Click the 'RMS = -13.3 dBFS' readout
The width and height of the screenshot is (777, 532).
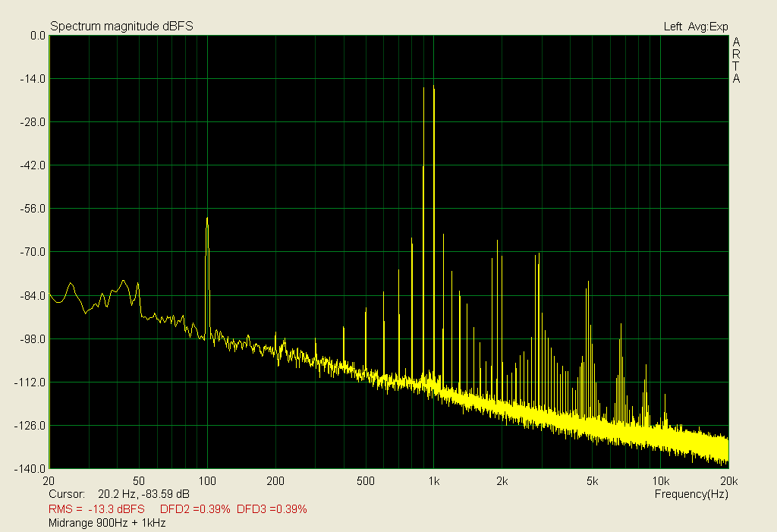pos(96,509)
